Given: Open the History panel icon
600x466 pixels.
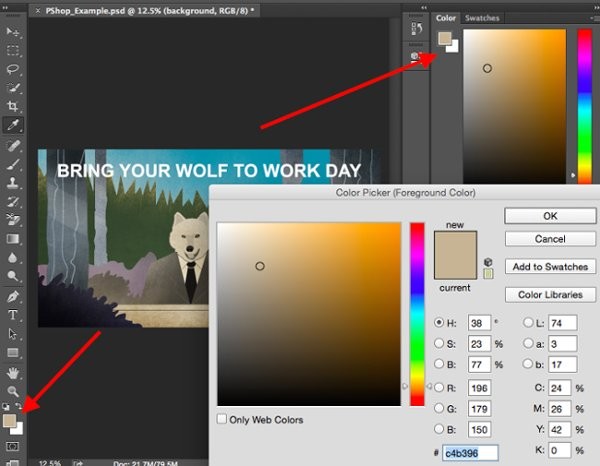Looking at the screenshot, I should (415, 30).
